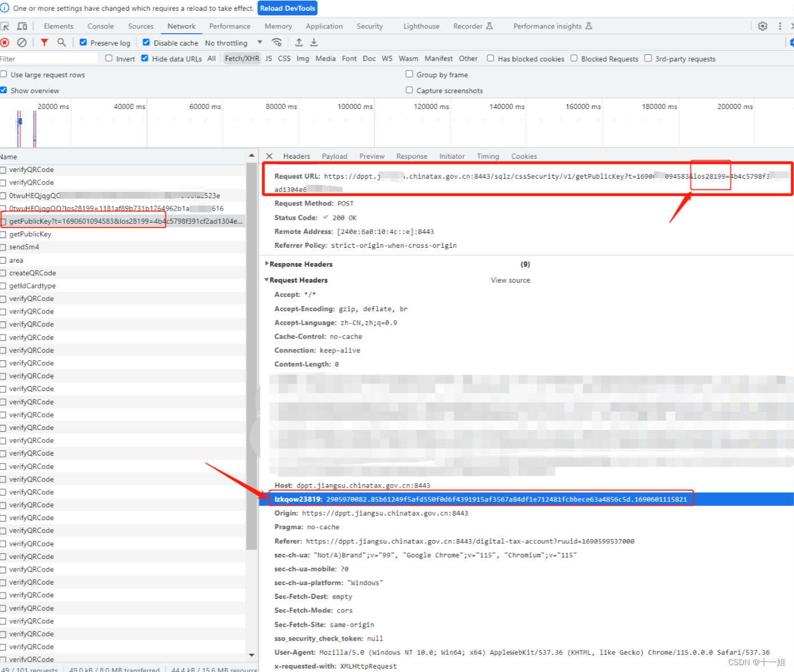Enable 3rd-party requests checkbox
The image size is (794, 672).
(648, 58)
